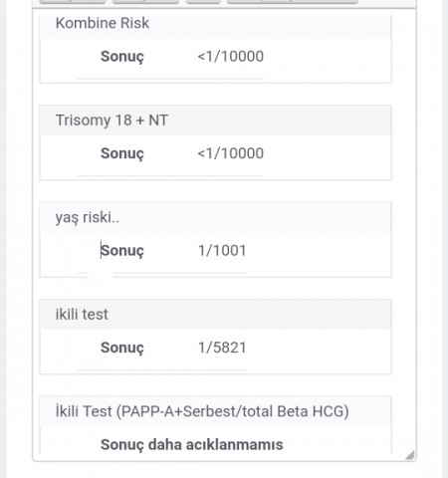Screen dimensions: 448x478
Task: Click the second cut-off toolbar button at top
Action: 145,2
